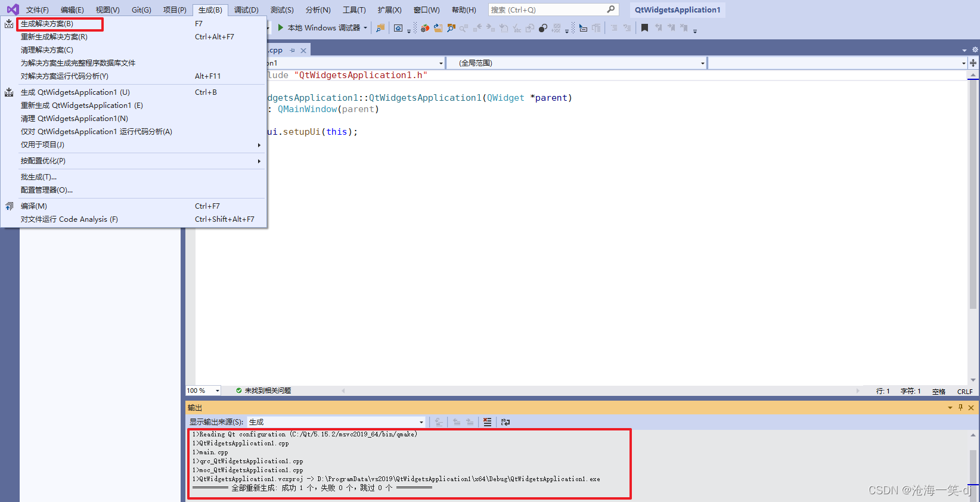Go to the next bookmark icon

click(x=671, y=28)
